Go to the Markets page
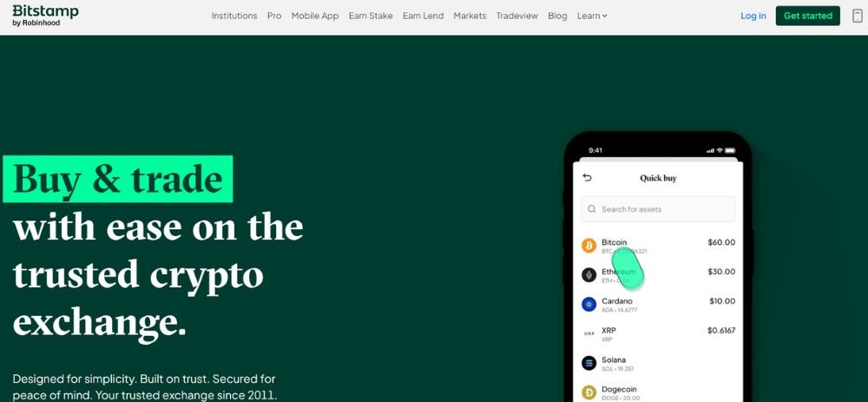 [x=470, y=16]
